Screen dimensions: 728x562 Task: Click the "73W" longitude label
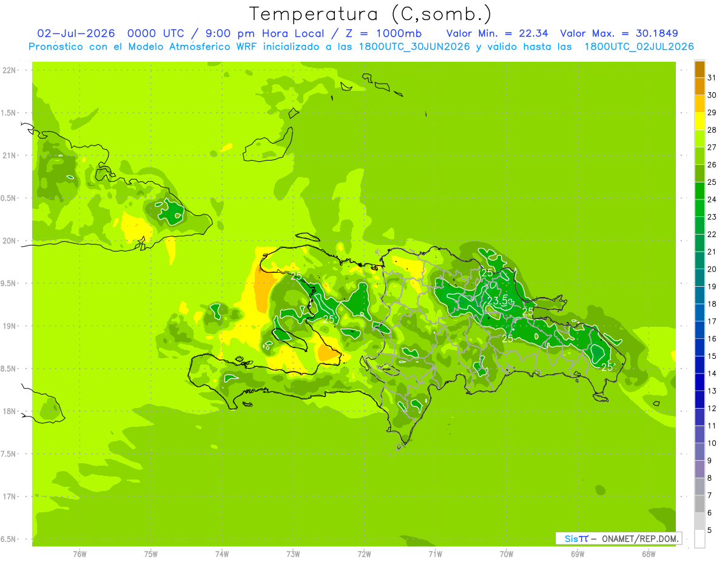point(293,554)
